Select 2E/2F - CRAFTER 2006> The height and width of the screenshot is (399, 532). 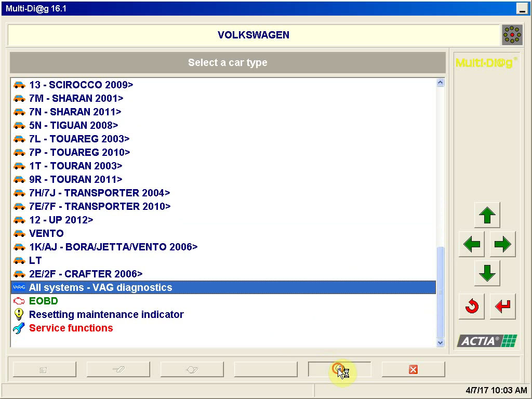(x=86, y=274)
